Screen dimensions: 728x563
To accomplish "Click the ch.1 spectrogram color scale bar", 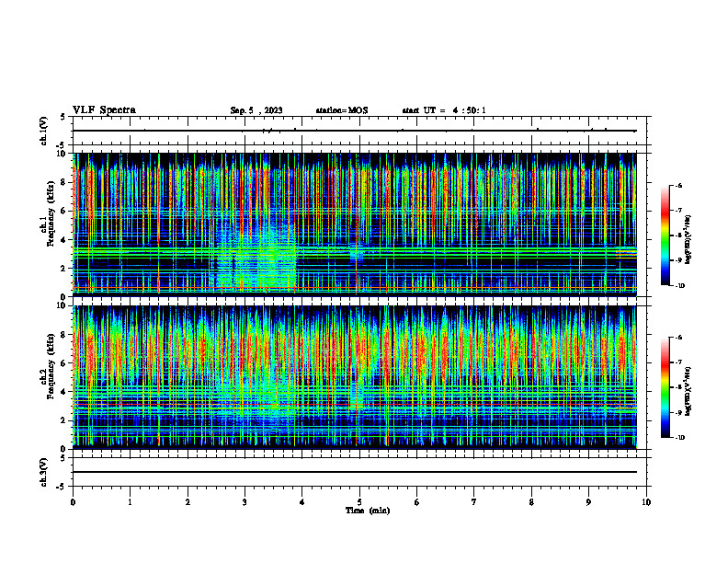I will point(665,236).
